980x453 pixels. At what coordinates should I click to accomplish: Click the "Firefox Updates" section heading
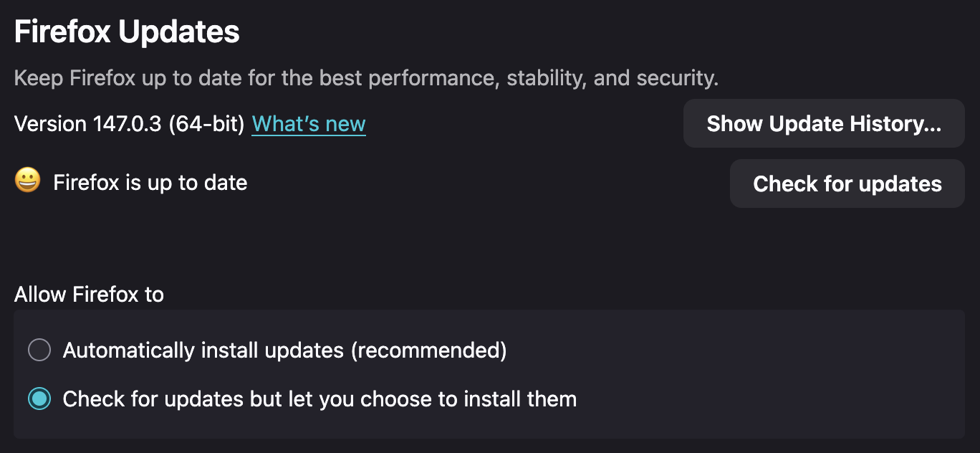(127, 32)
